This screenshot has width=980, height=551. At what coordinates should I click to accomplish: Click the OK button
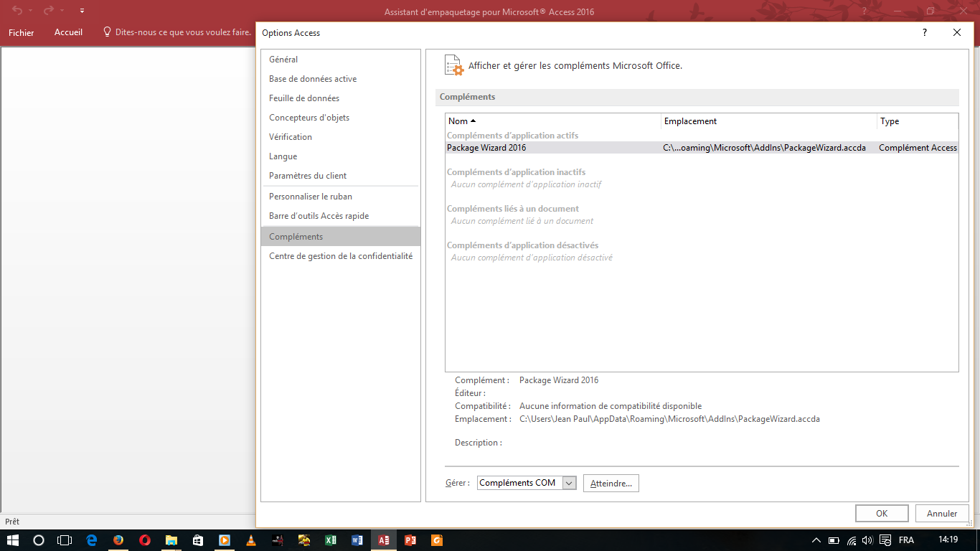click(x=882, y=513)
